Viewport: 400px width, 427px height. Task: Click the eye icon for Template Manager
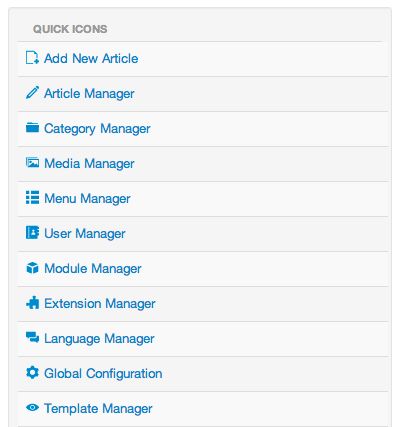point(32,407)
